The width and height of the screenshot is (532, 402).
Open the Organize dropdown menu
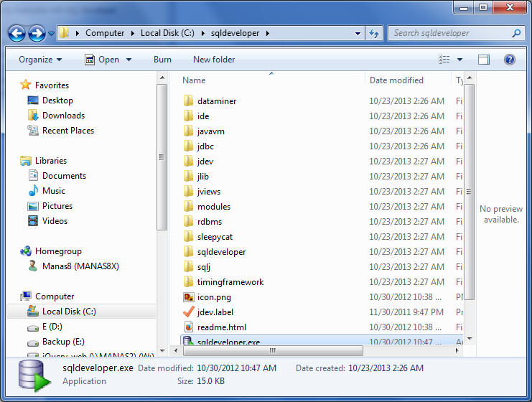tap(40, 60)
